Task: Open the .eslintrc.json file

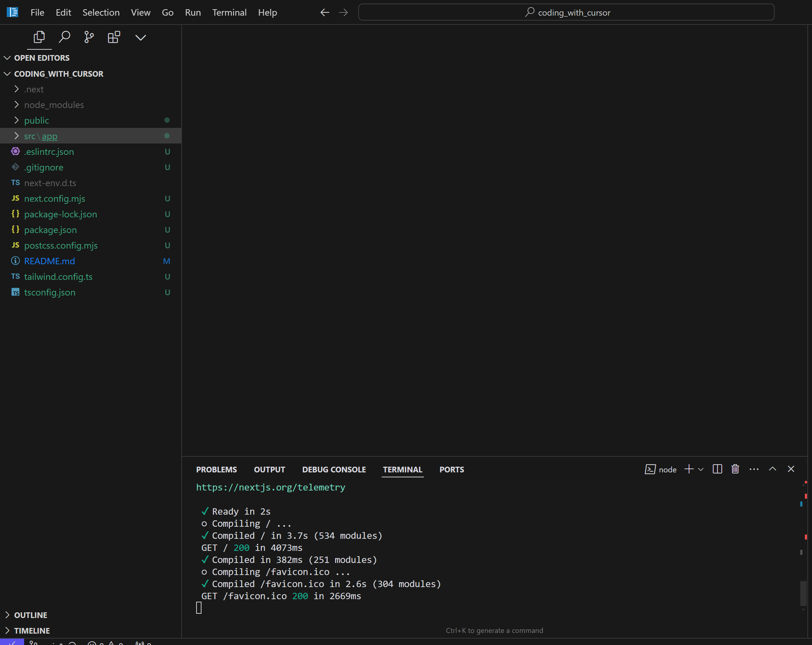Action: click(x=91, y=152)
